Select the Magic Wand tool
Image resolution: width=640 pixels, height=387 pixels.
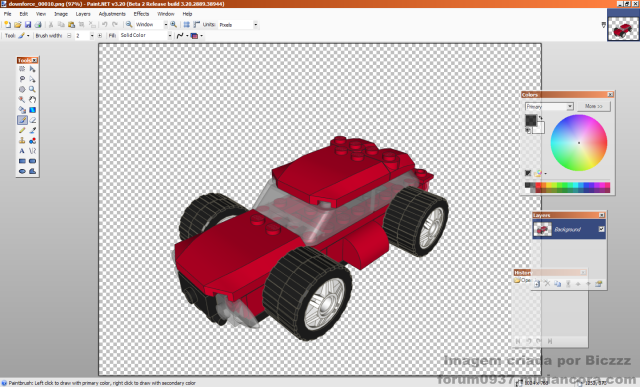[x=22, y=100]
